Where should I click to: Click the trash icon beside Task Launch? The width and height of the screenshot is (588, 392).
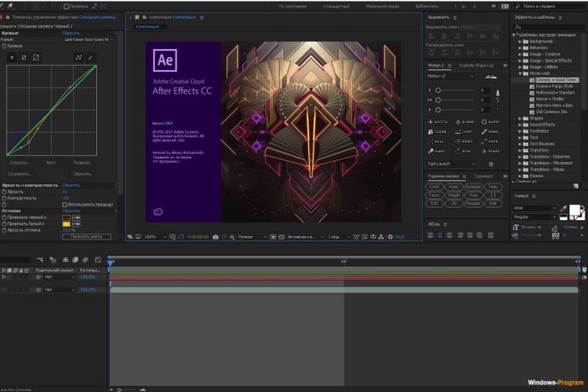click(x=491, y=164)
